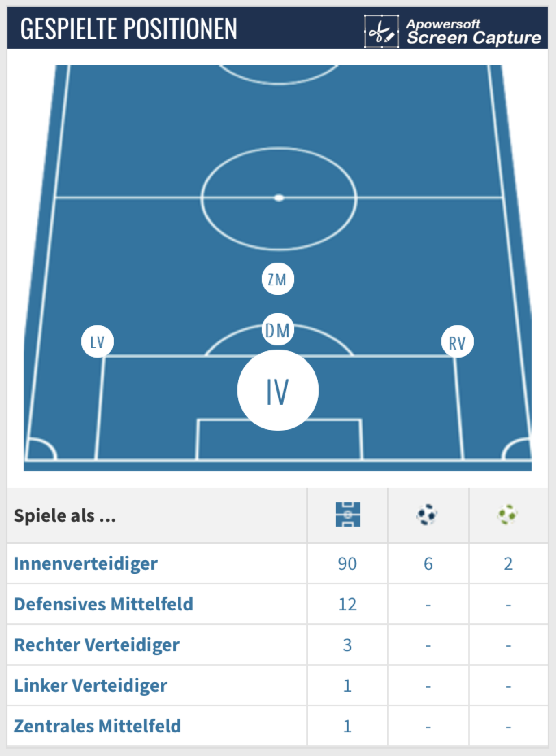
Task: Click the RV position marker on pitch
Action: 457,342
